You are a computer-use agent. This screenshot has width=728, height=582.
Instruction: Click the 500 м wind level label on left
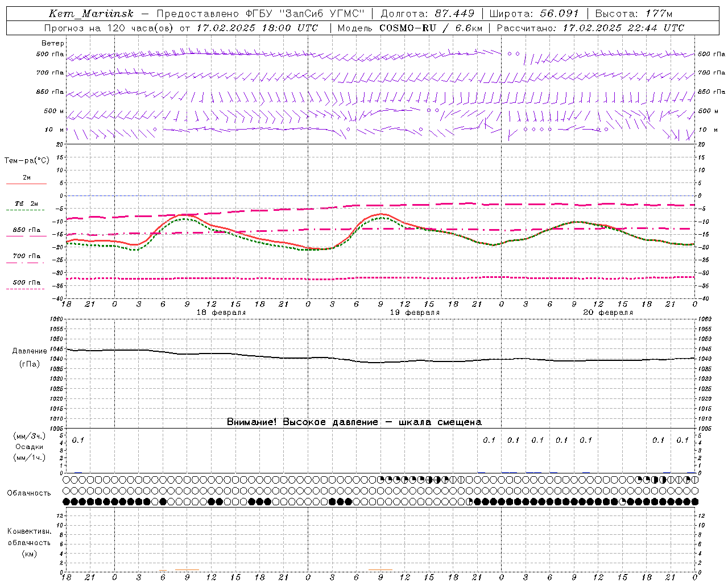click(x=54, y=111)
